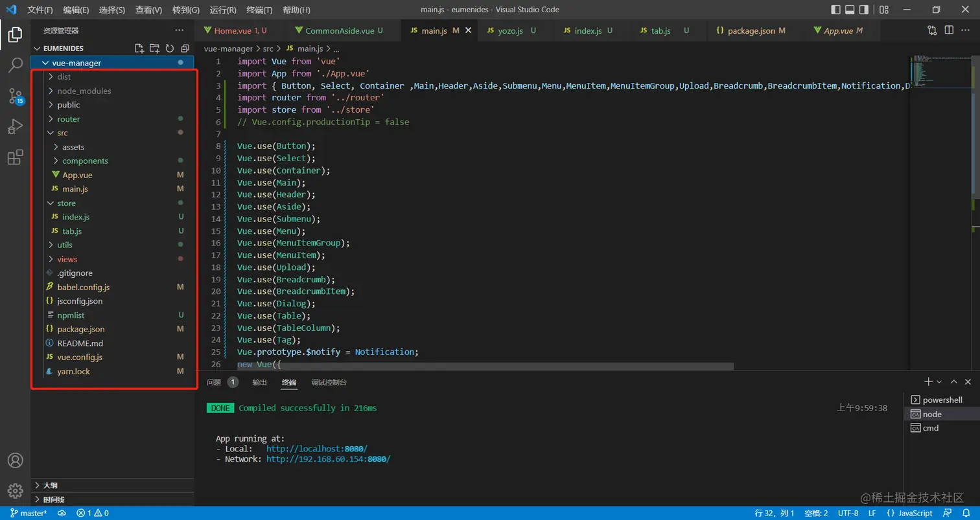
Task: Open the Search view in activity bar
Action: click(x=15, y=65)
